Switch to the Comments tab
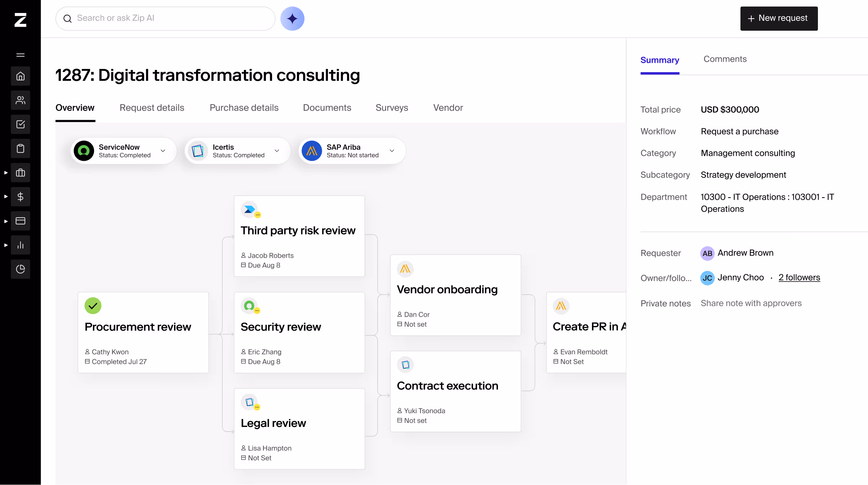This screenshot has height=485, width=868. tap(725, 59)
